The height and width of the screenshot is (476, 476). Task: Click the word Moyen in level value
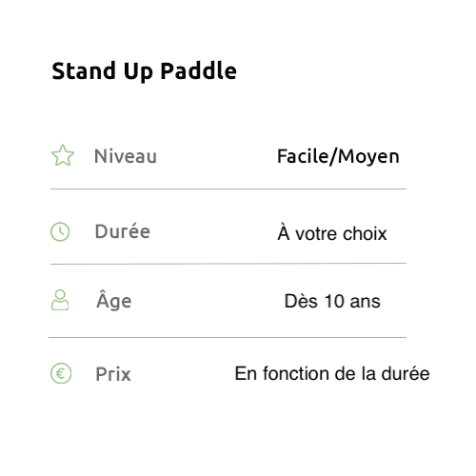click(x=368, y=157)
